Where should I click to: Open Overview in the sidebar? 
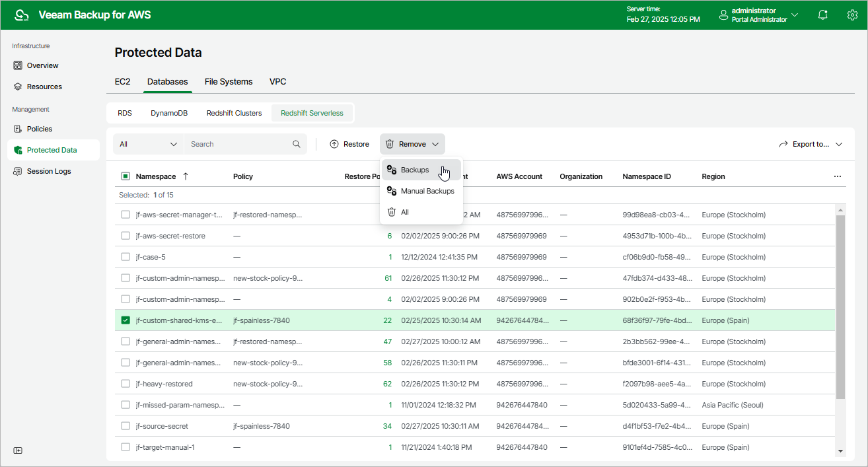click(42, 65)
